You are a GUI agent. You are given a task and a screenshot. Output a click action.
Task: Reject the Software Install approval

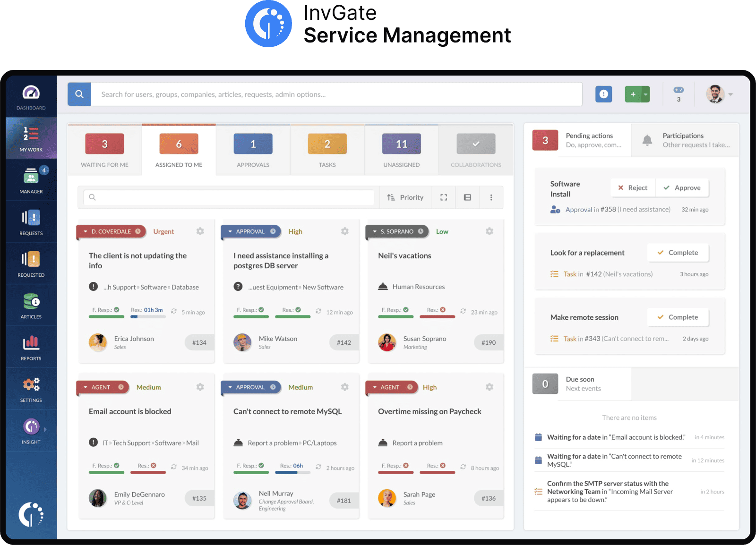point(633,187)
